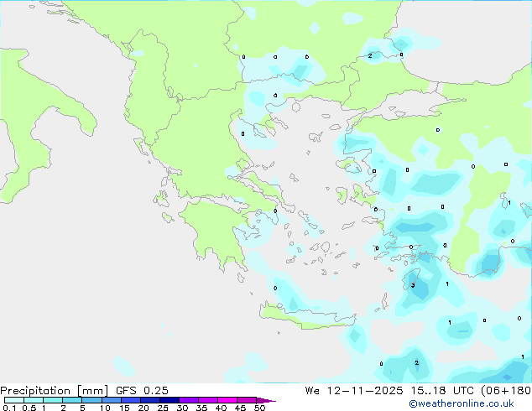
Task: Select the 2–5 mm legend swatch
Action: [x=72, y=400]
